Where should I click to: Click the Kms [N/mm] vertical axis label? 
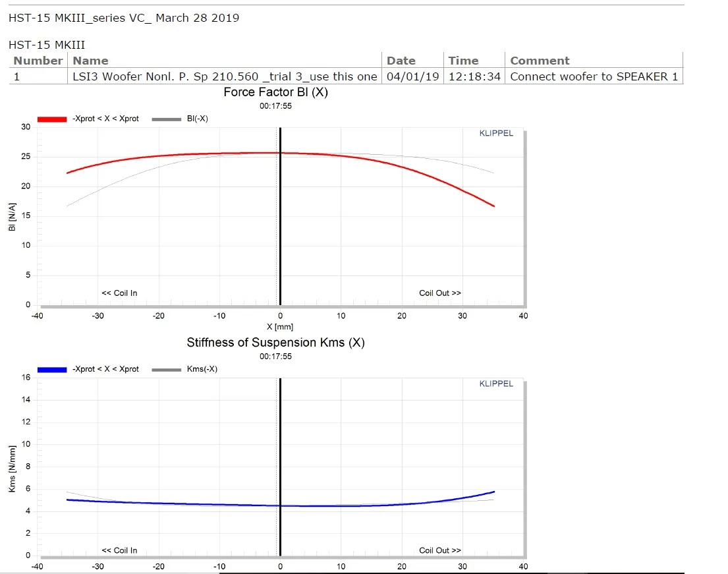click(x=12, y=469)
